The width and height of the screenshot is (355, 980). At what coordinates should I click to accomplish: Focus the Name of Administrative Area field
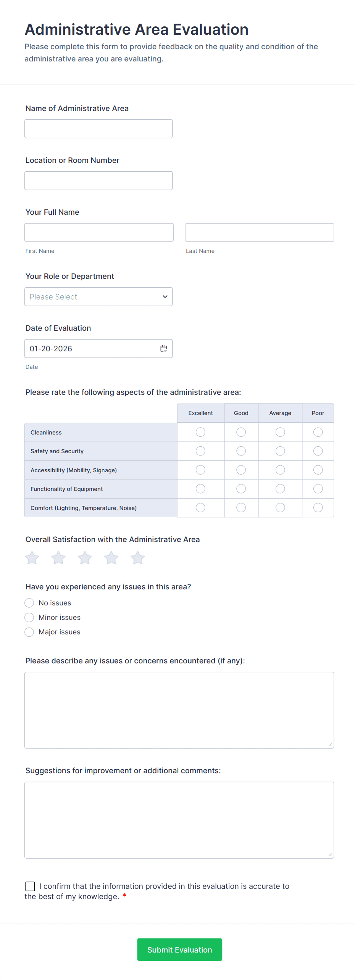click(98, 129)
